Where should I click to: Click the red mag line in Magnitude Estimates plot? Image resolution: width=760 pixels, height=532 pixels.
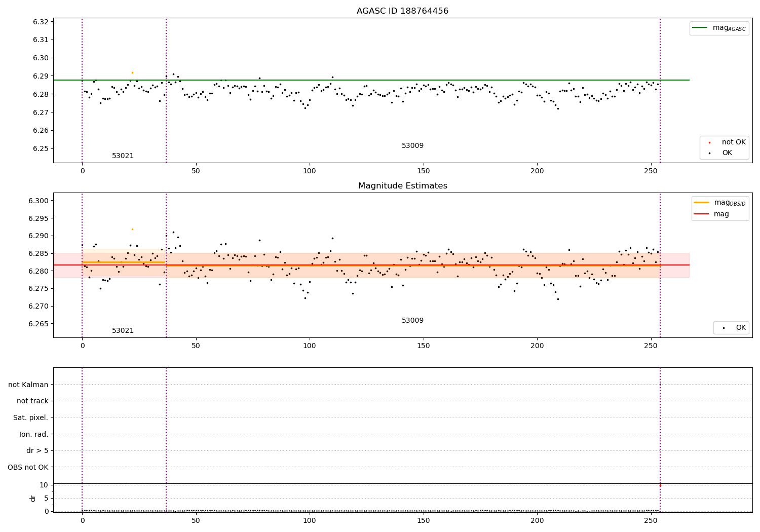tap(371, 265)
